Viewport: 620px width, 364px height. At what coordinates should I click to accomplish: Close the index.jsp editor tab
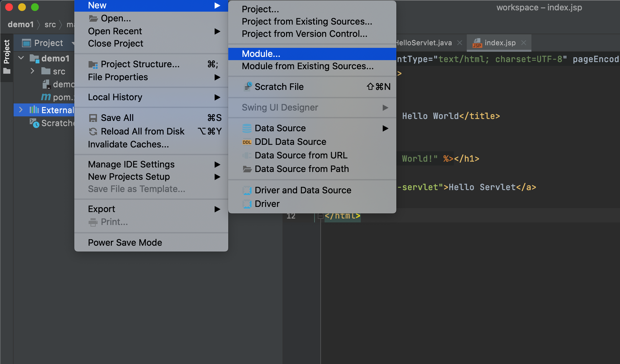tap(524, 43)
